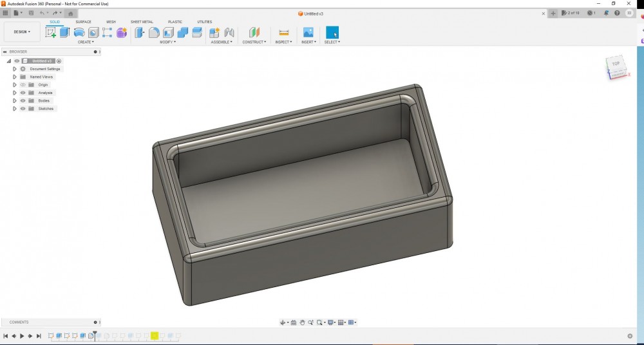
Task: Expand the Bodies tree node
Action: coord(15,101)
